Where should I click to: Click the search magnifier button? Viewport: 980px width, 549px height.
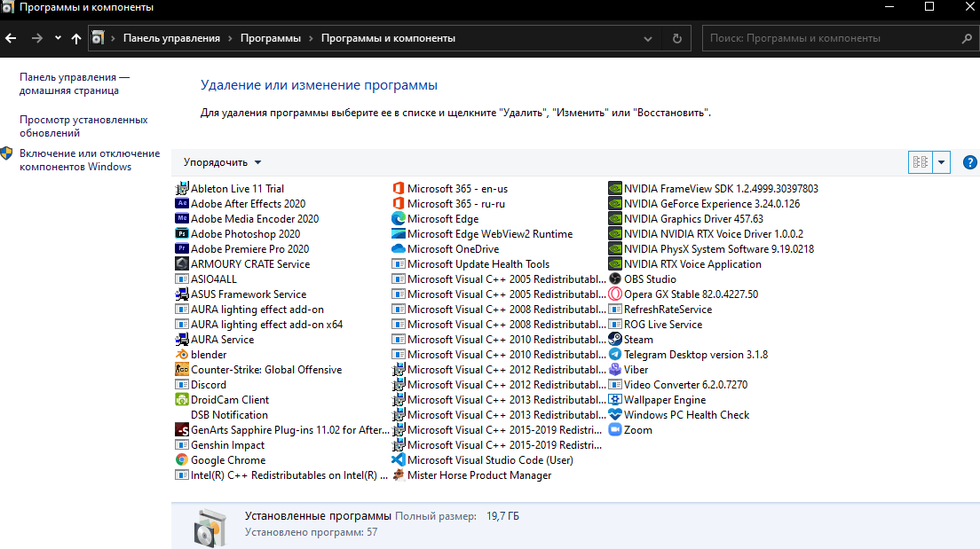967,38
